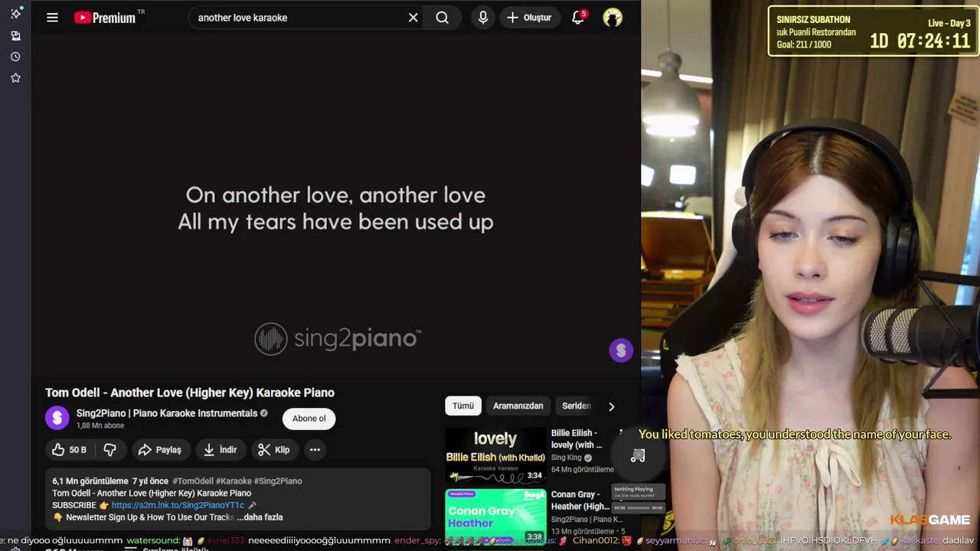Share the video via Paylaş
The width and height of the screenshot is (980, 551).
point(160,450)
